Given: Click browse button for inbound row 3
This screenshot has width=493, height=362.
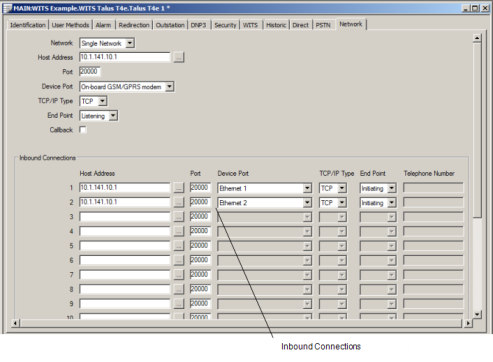Looking at the screenshot, I should coord(179,217).
